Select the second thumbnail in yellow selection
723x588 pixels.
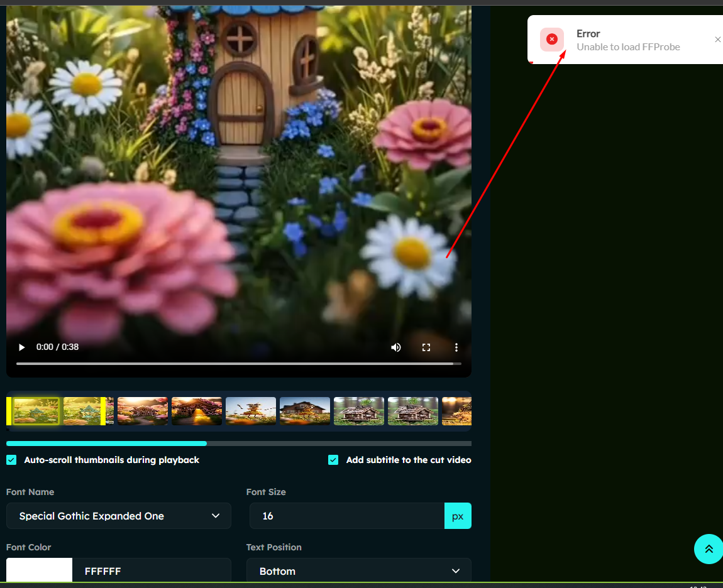click(x=82, y=411)
